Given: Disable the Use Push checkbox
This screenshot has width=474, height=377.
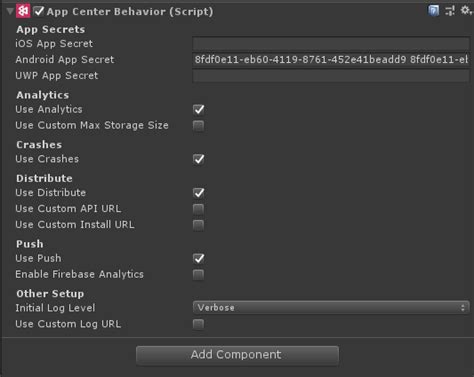Looking at the screenshot, I should coord(199,259).
